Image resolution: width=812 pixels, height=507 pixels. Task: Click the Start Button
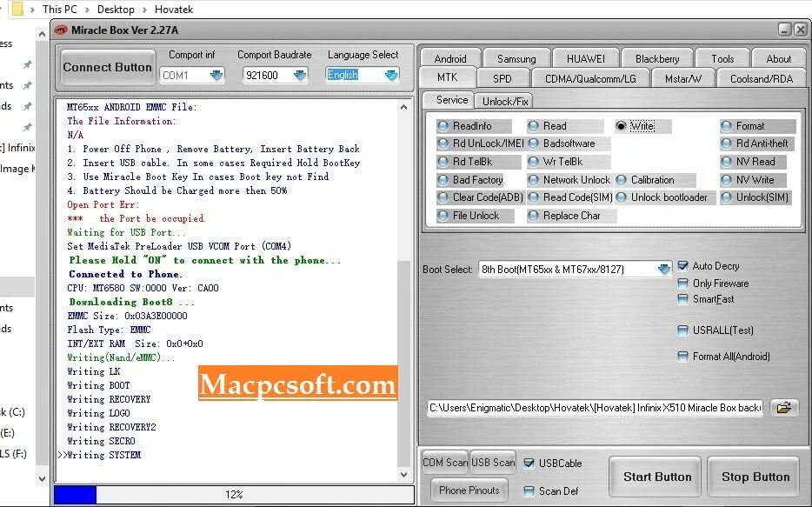657,477
